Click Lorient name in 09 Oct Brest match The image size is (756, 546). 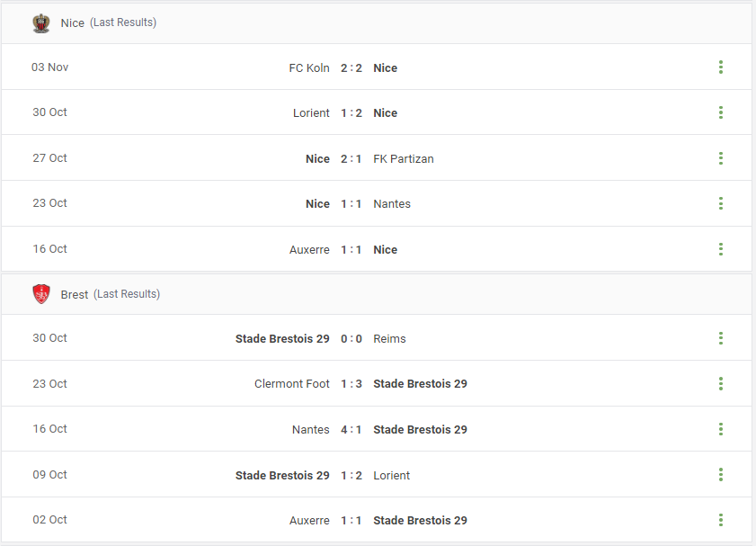(392, 475)
